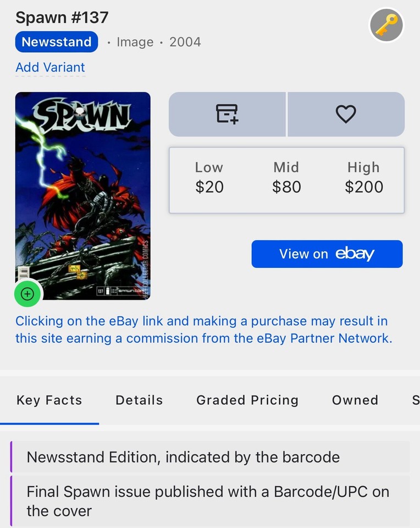This screenshot has height=528, width=420.
Task: Click the gold key issue icon
Action: 387,25
